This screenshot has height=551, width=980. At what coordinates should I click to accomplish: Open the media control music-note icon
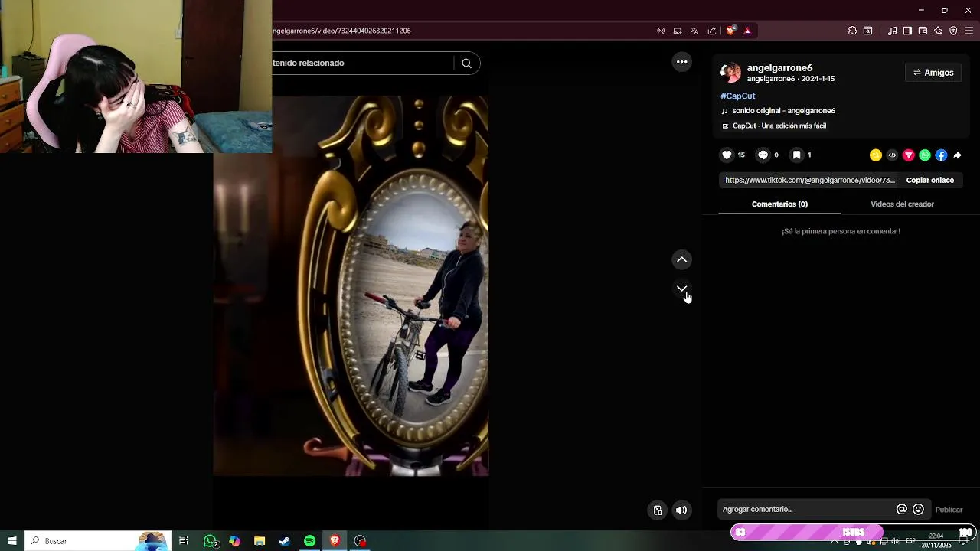892,31
